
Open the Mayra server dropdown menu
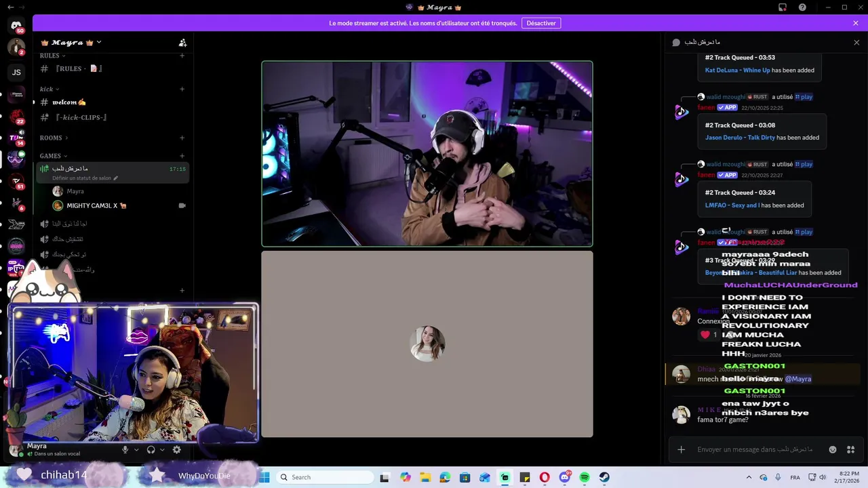(71, 43)
